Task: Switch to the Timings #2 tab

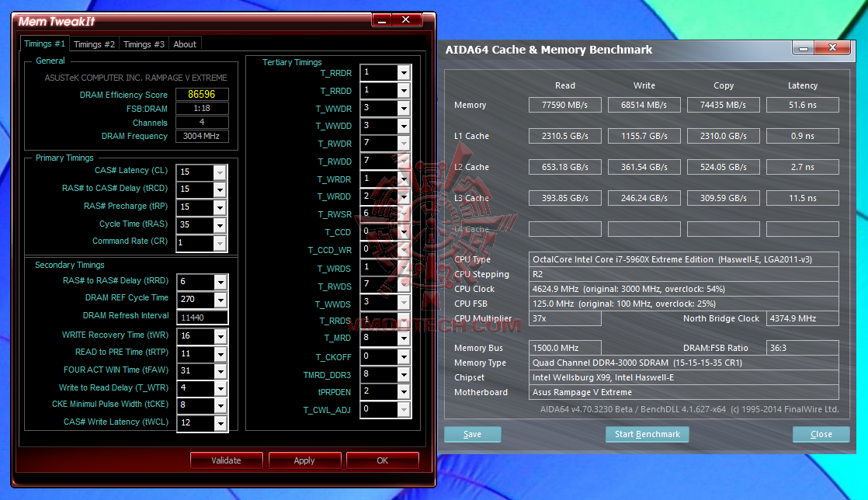Action: coord(94,44)
